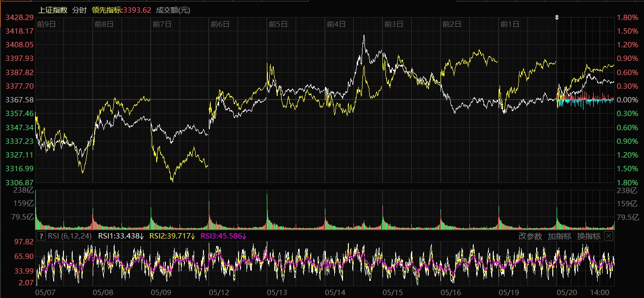Click the small marker above the 05/20 session
This screenshot has height=298, width=644.
click(x=557, y=18)
